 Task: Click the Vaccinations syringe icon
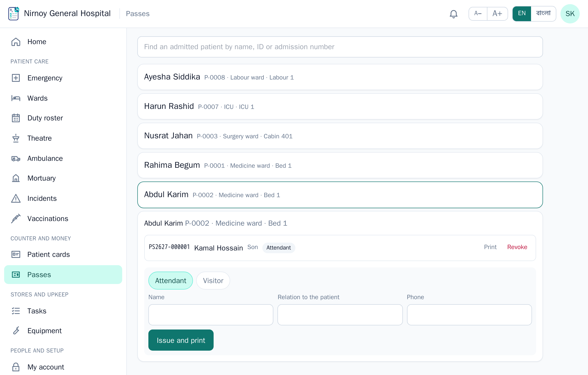click(16, 219)
